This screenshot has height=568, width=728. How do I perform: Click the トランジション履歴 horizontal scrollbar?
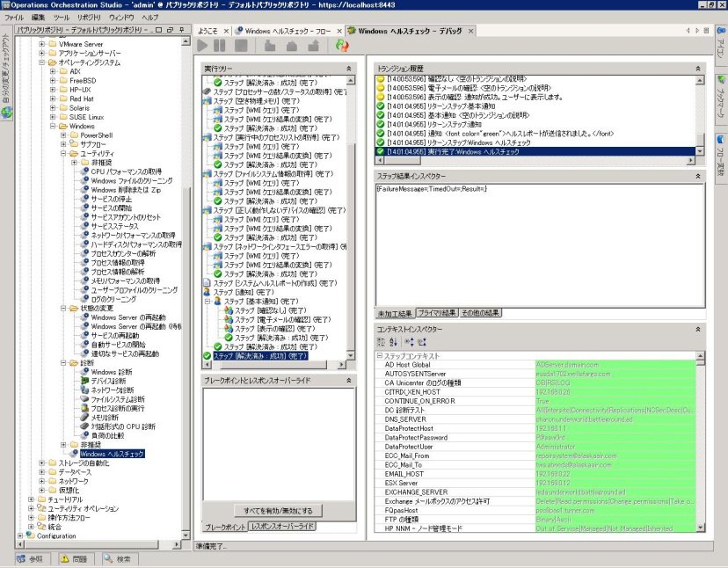[535, 160]
